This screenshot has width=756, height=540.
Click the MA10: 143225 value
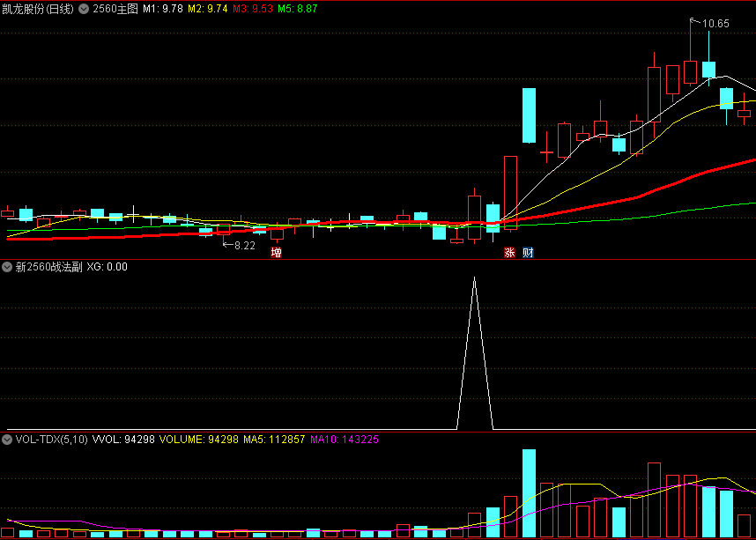345,440
